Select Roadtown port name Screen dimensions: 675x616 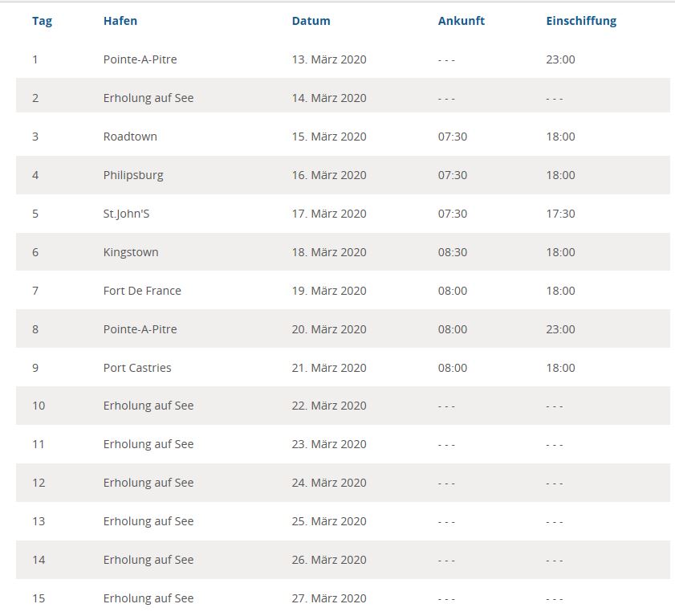click(130, 137)
